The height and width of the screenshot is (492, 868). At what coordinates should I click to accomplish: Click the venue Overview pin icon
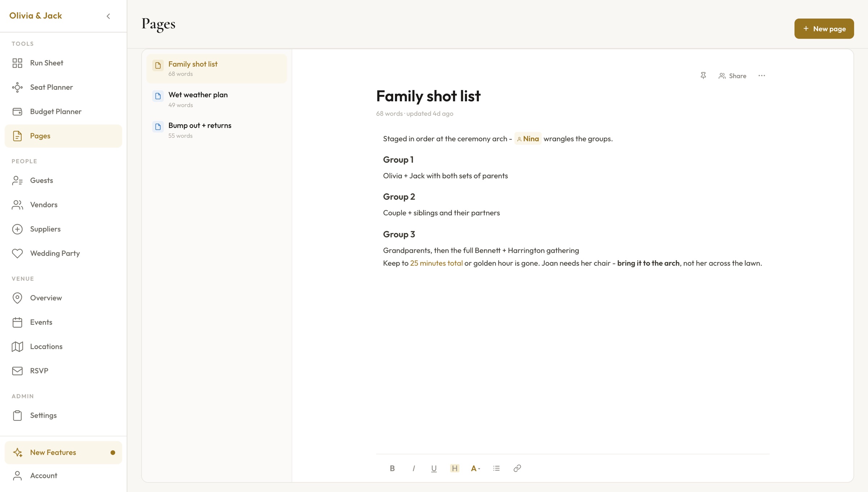click(x=17, y=298)
